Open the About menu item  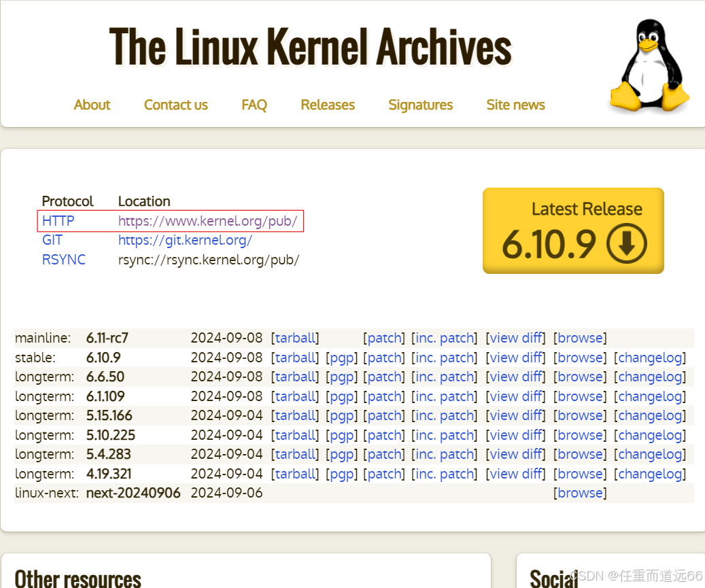(92, 105)
